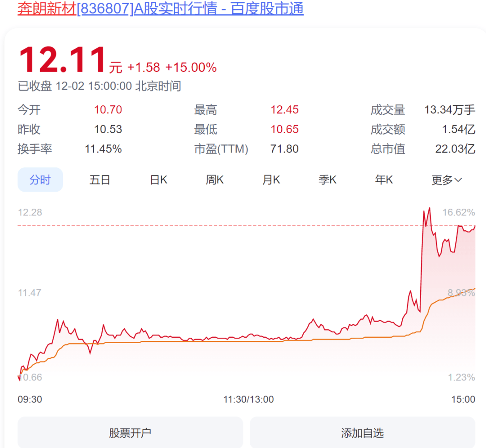Click the 11:30/13:00 time axis label
The image size is (486, 448).
pyautogui.click(x=248, y=399)
